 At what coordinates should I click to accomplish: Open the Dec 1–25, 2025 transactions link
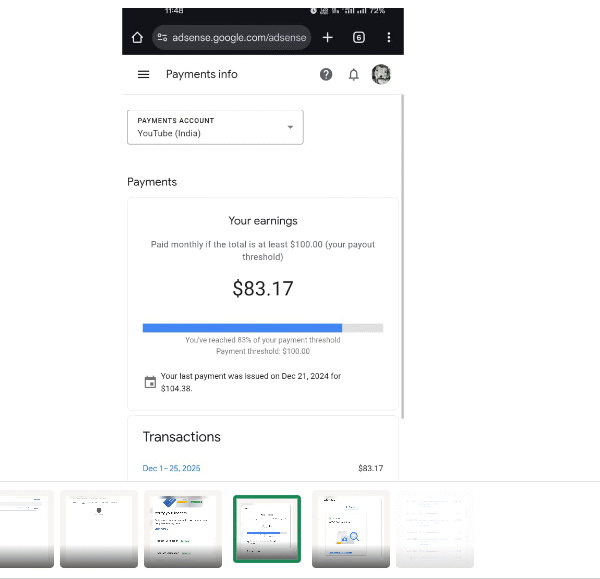(x=171, y=468)
